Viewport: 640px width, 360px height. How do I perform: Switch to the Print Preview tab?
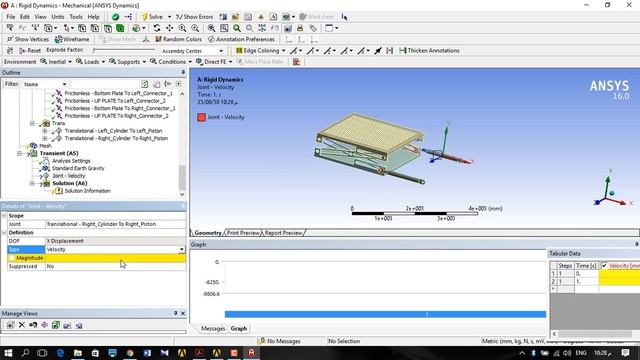click(243, 233)
